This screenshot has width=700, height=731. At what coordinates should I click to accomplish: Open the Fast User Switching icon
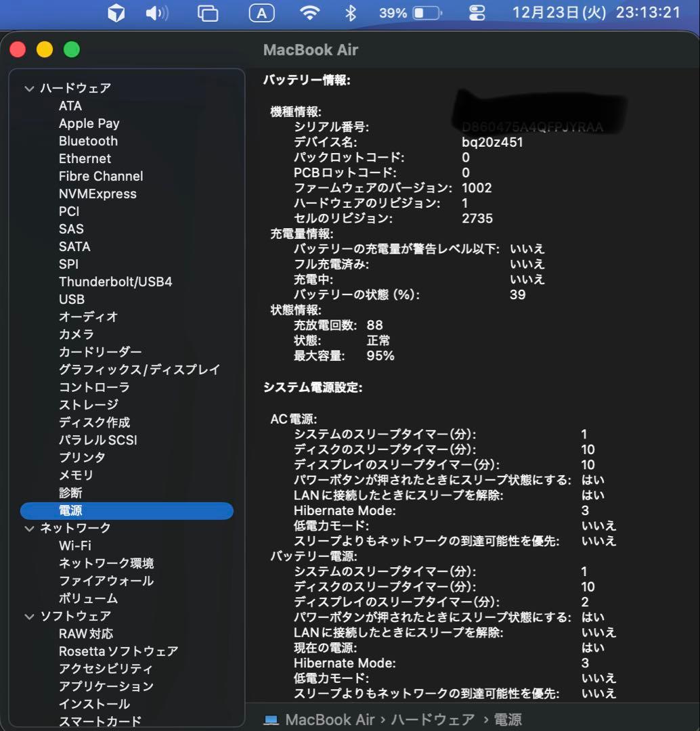[x=476, y=13]
